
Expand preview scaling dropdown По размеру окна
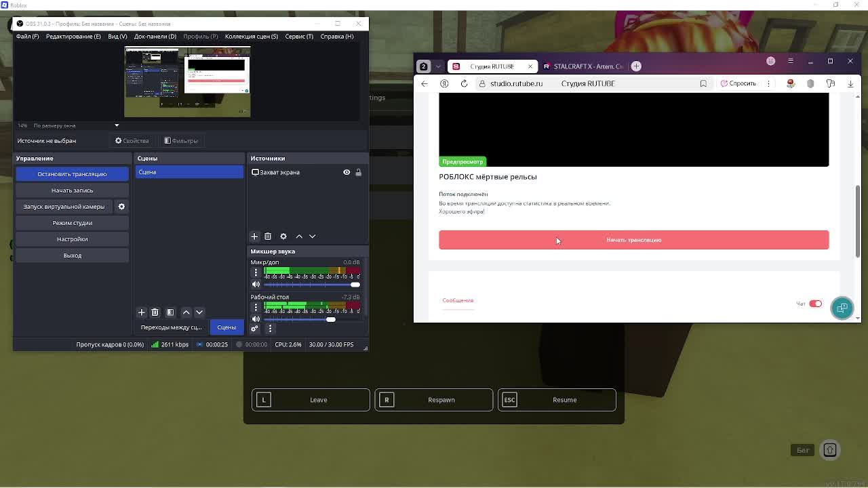tap(117, 125)
